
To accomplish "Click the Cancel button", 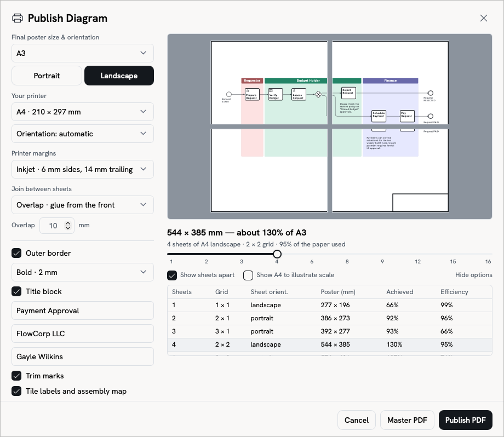I will (357, 420).
